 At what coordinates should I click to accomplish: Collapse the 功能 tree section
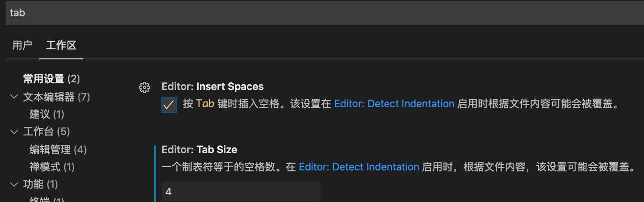[13, 184]
